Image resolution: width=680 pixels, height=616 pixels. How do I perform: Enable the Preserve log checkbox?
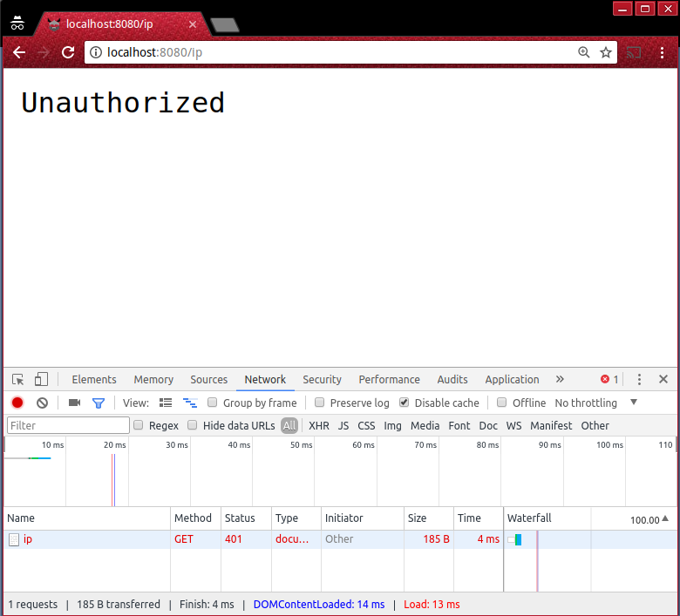pyautogui.click(x=320, y=403)
